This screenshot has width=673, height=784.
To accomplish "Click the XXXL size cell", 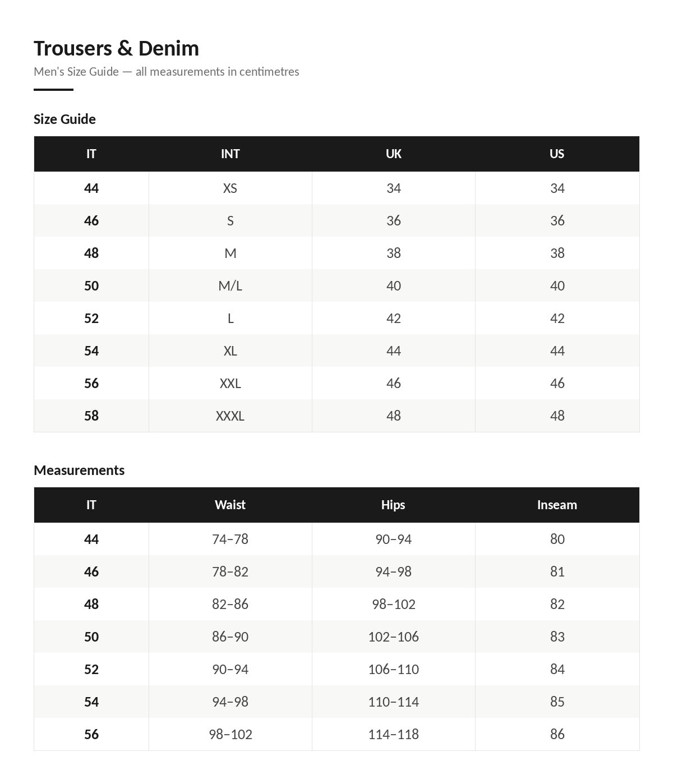I will tap(230, 416).
